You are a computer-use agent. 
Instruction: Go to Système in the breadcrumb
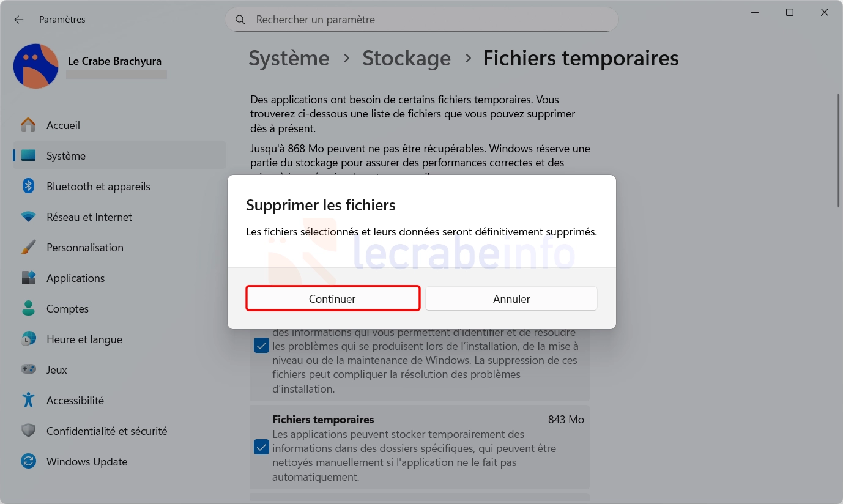[289, 58]
